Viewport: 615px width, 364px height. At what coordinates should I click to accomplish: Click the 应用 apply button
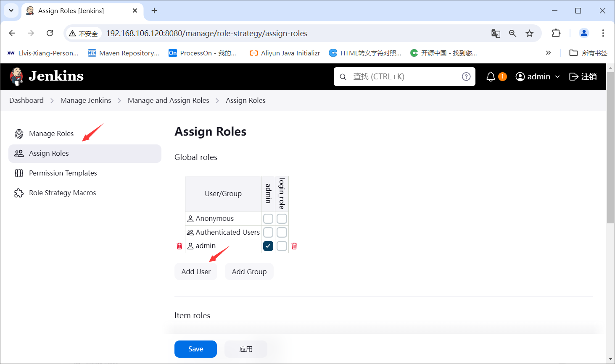tap(246, 349)
